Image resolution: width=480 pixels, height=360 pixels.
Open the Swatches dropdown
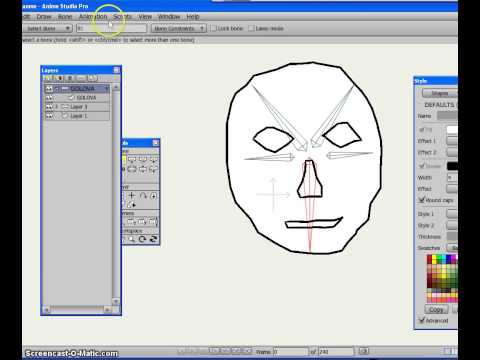coord(452,248)
